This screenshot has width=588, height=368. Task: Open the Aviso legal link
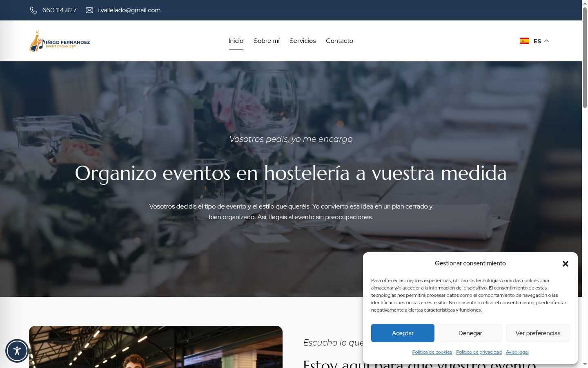[x=517, y=352]
